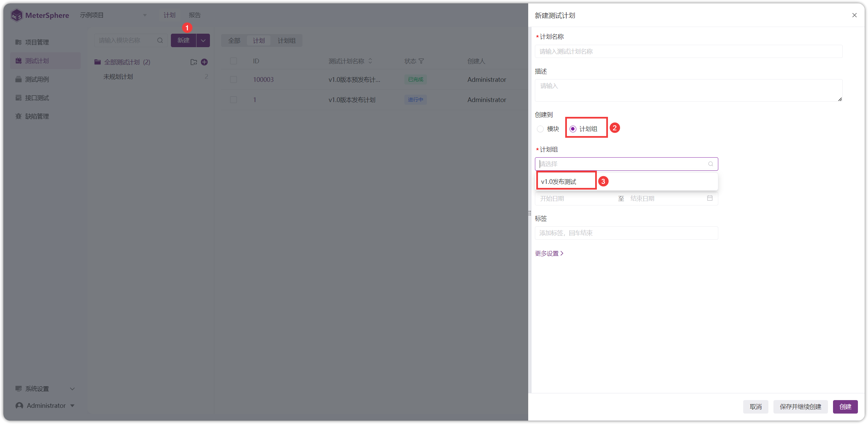Click the 描述 text area
This screenshot has width=868, height=424.
pos(688,90)
